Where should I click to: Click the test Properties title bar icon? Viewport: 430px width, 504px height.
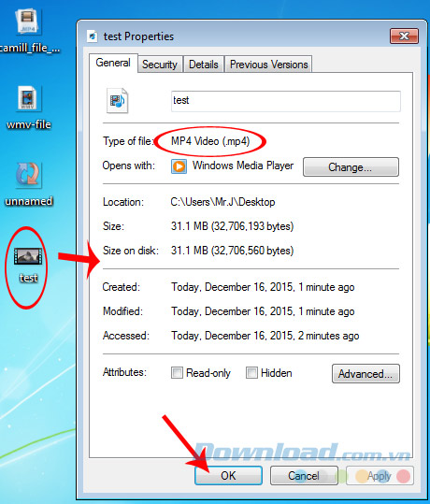(x=93, y=36)
